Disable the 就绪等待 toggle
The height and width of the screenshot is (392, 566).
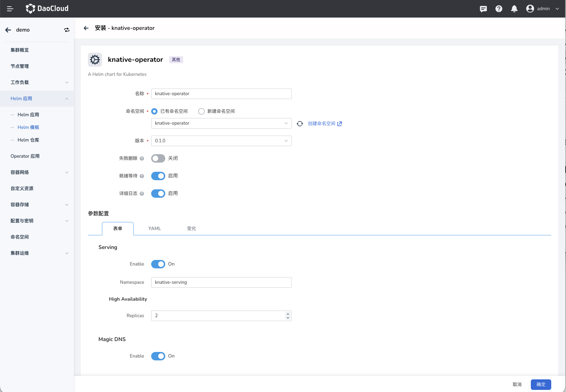pyautogui.click(x=158, y=176)
